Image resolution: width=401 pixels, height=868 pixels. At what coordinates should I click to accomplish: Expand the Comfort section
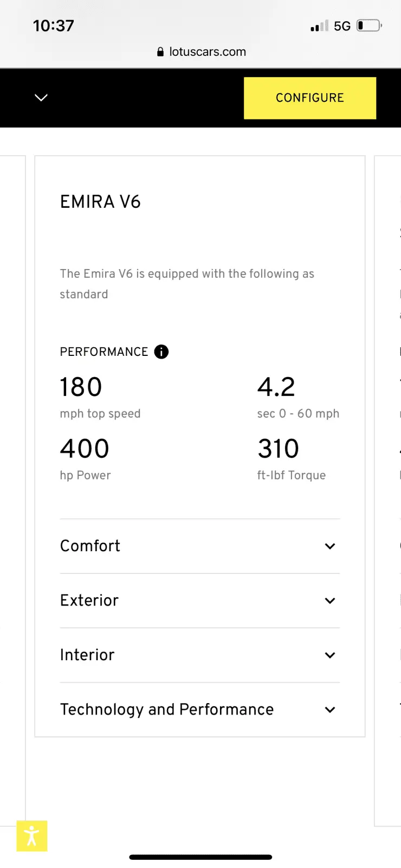coord(200,546)
